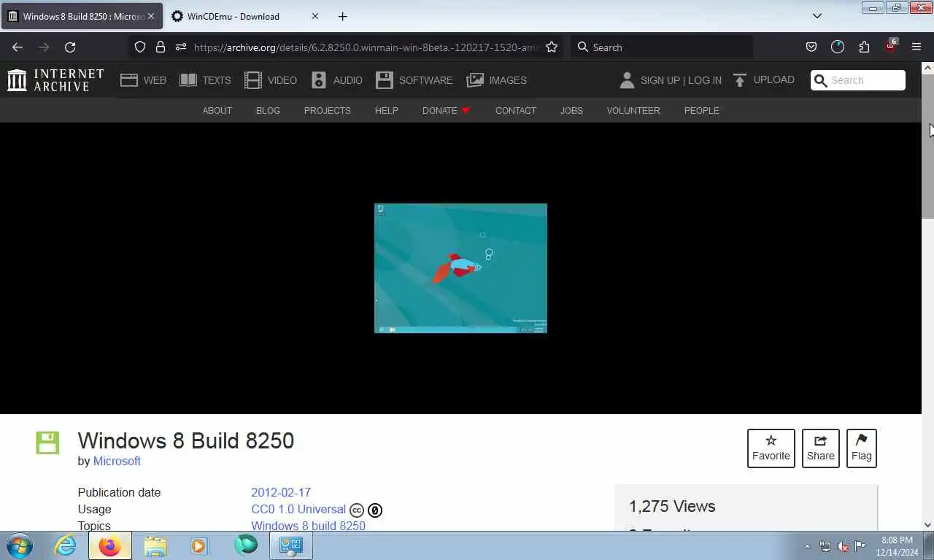Open Windows Media Player from taskbar
The width and height of the screenshot is (934, 560).
pyautogui.click(x=198, y=545)
